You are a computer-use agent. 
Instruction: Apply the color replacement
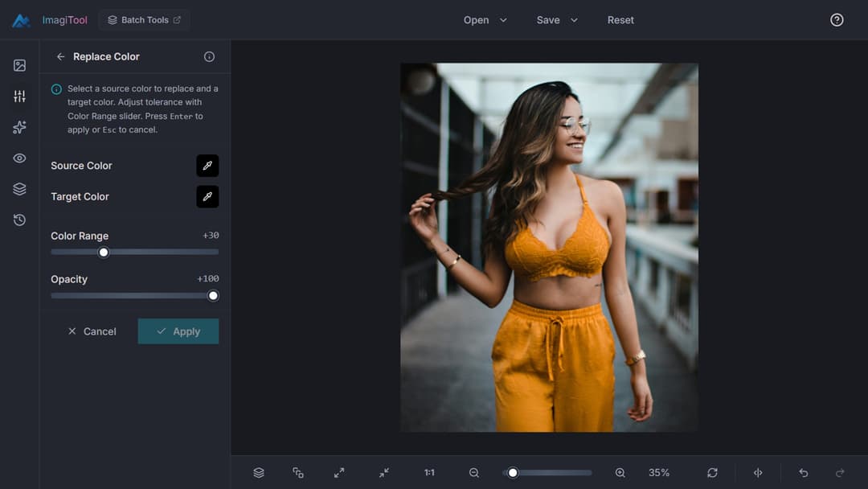pos(178,331)
